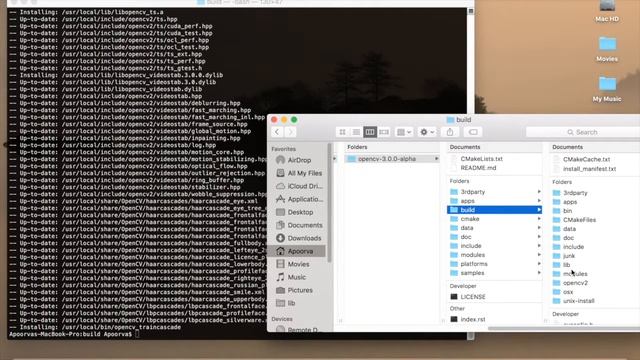Select bin folder in build column

tap(567, 211)
